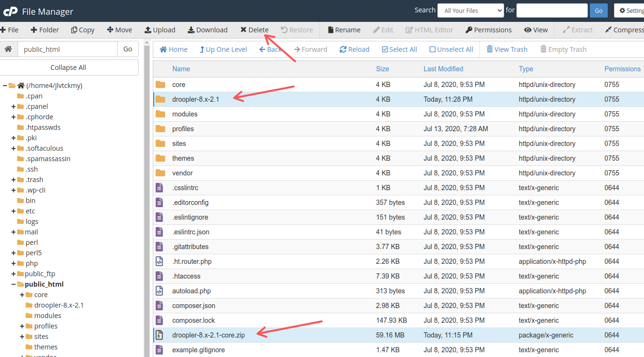Unselect All files in the list
Viewport: 644px width, 357px height.
[x=451, y=49]
